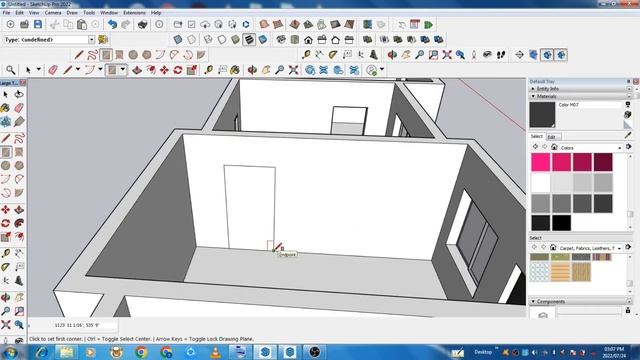Switch to the Select tab in Materials
The height and width of the screenshot is (360, 640).
(536, 136)
